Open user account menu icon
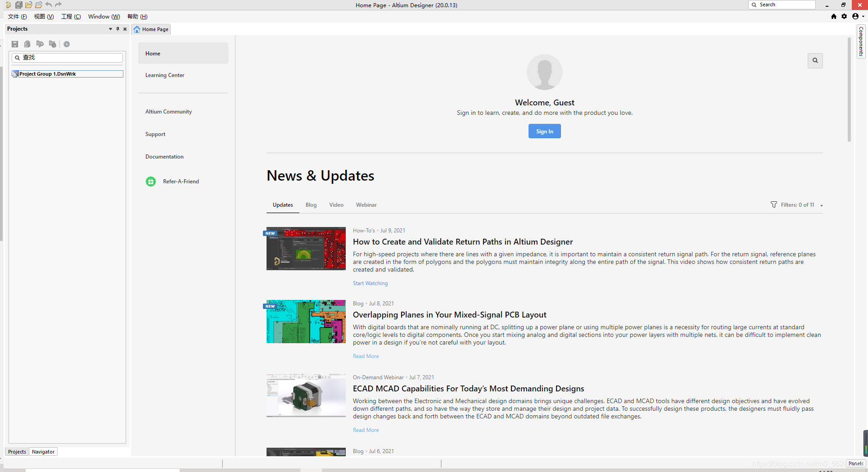This screenshot has height=472, width=868. 855,16
